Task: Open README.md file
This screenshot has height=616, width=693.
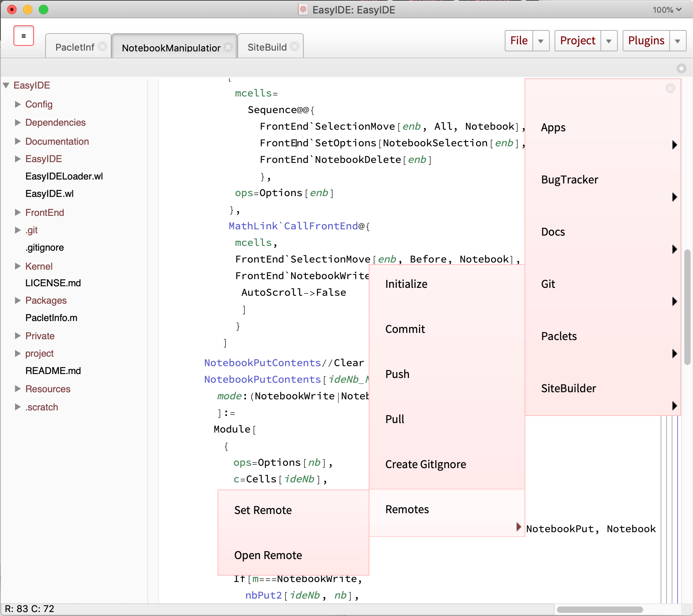Action: point(53,371)
